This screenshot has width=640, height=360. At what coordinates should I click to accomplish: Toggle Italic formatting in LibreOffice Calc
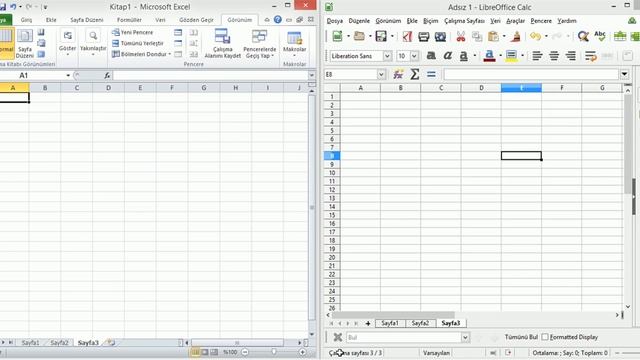pyautogui.click(x=447, y=56)
